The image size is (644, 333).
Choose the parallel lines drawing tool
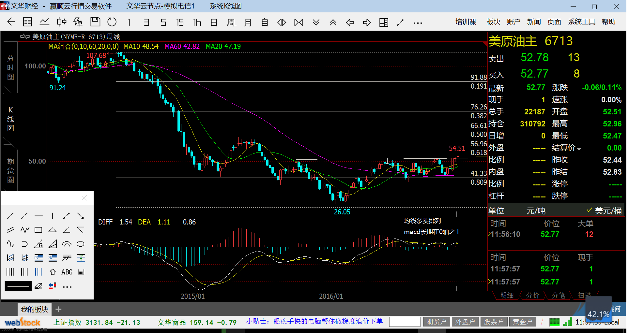[x=10, y=230]
